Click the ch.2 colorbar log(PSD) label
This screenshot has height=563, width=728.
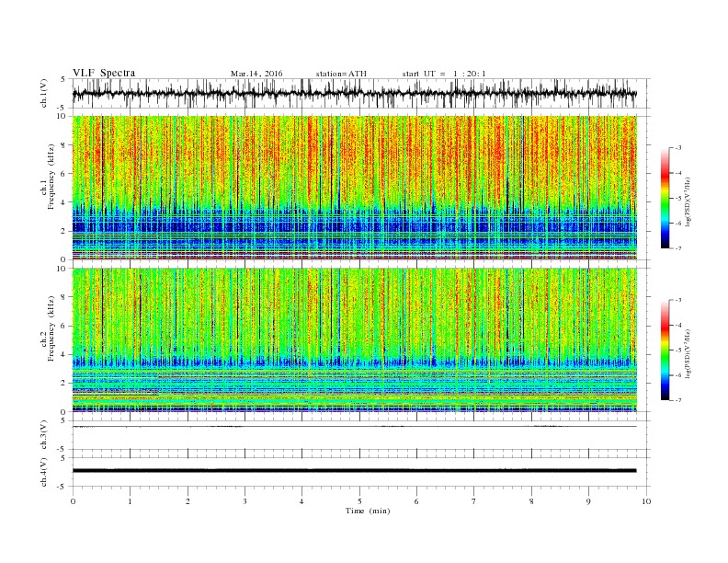(x=688, y=354)
